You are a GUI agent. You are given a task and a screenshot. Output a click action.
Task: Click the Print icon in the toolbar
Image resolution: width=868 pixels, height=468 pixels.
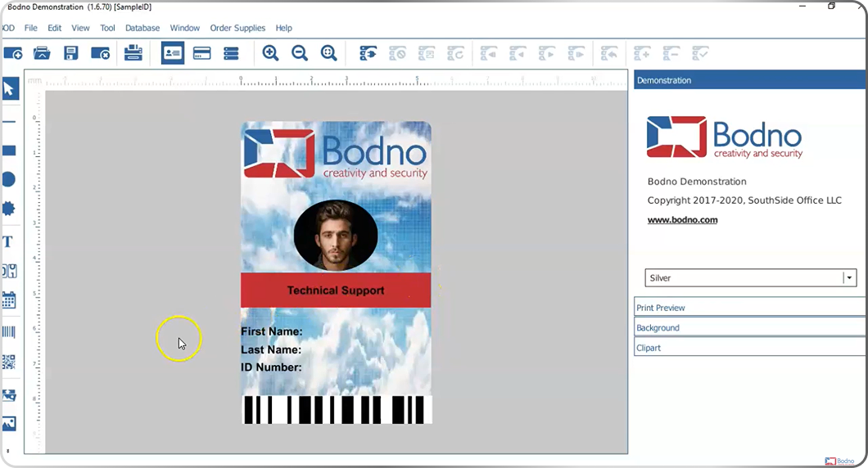133,53
